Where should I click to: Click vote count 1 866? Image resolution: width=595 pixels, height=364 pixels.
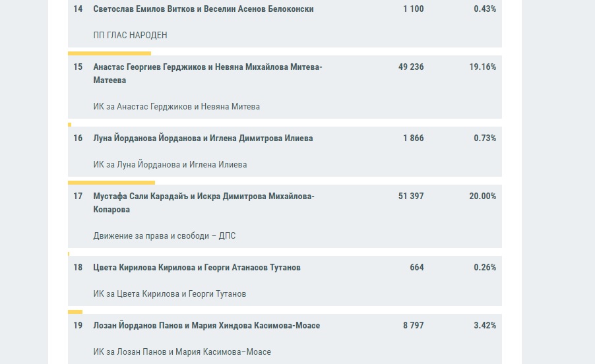click(413, 138)
